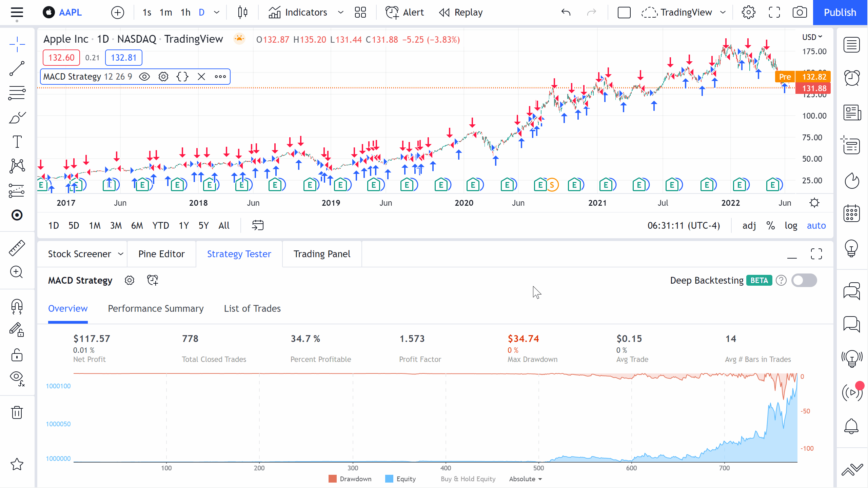Take a chart snapshot

(x=800, y=12)
